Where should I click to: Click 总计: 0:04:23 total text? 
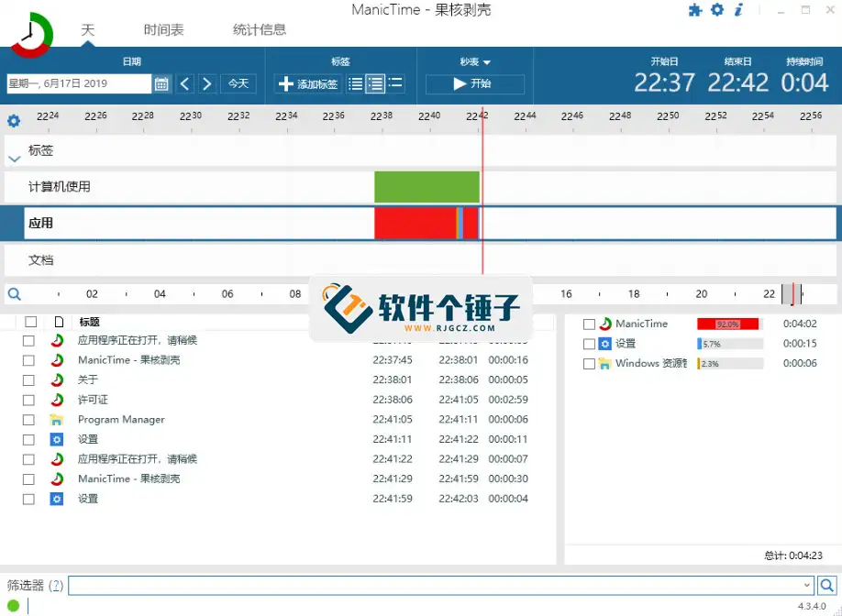[793, 555]
